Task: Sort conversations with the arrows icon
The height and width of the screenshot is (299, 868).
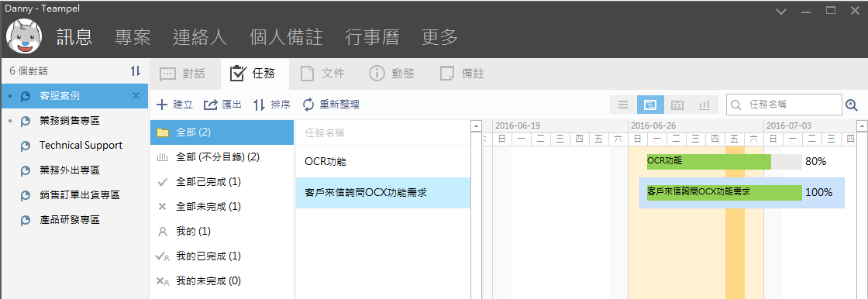Action: tap(136, 70)
